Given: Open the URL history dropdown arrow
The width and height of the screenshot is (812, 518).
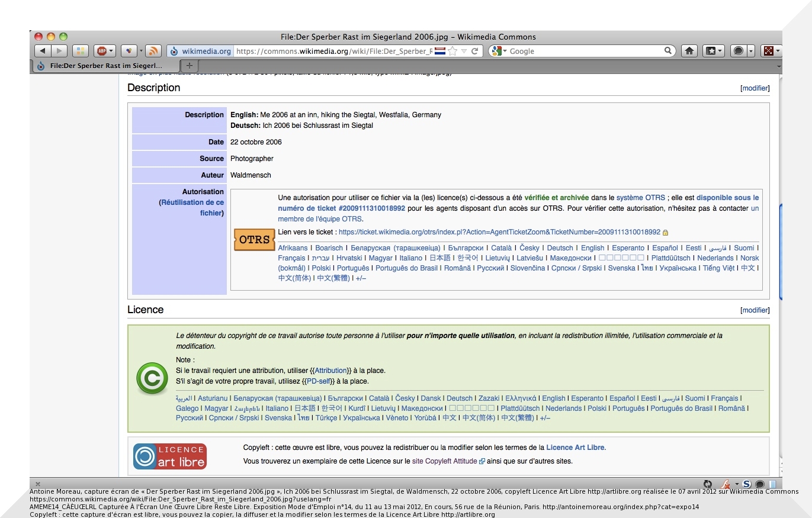Looking at the screenshot, I should [464, 51].
